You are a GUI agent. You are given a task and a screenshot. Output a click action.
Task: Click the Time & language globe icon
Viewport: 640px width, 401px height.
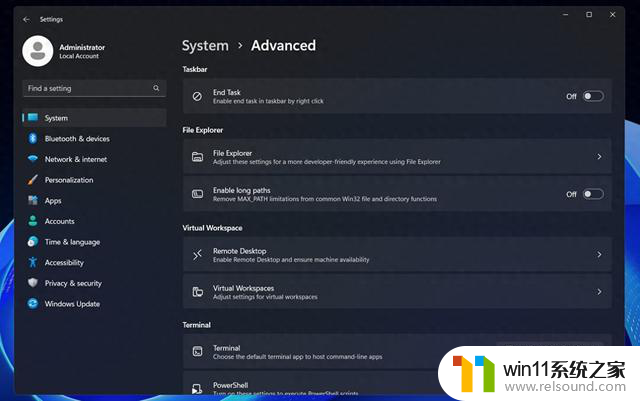(33, 242)
